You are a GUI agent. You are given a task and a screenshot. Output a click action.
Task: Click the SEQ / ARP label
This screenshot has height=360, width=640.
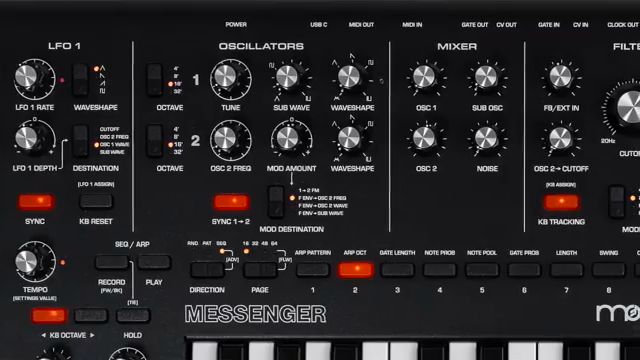[x=132, y=244]
